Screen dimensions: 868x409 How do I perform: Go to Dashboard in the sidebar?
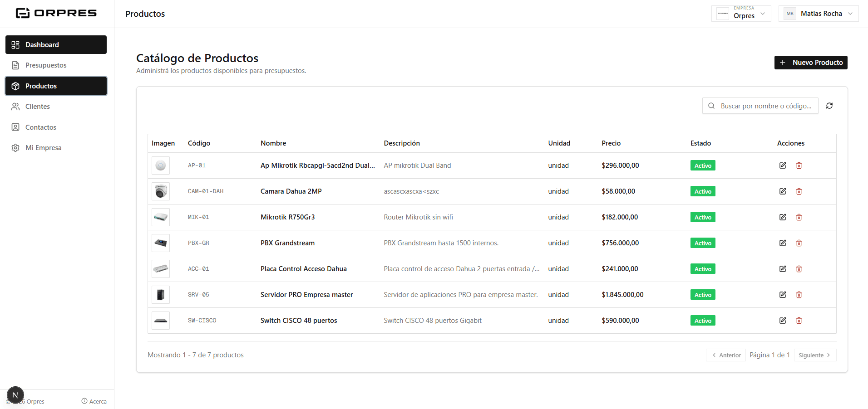56,44
